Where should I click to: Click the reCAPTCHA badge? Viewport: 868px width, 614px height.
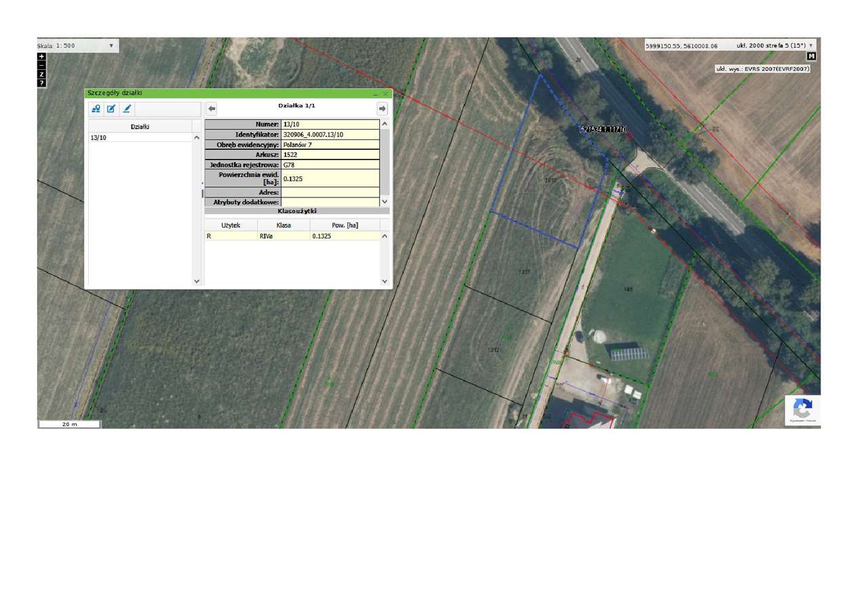pyautogui.click(x=803, y=410)
